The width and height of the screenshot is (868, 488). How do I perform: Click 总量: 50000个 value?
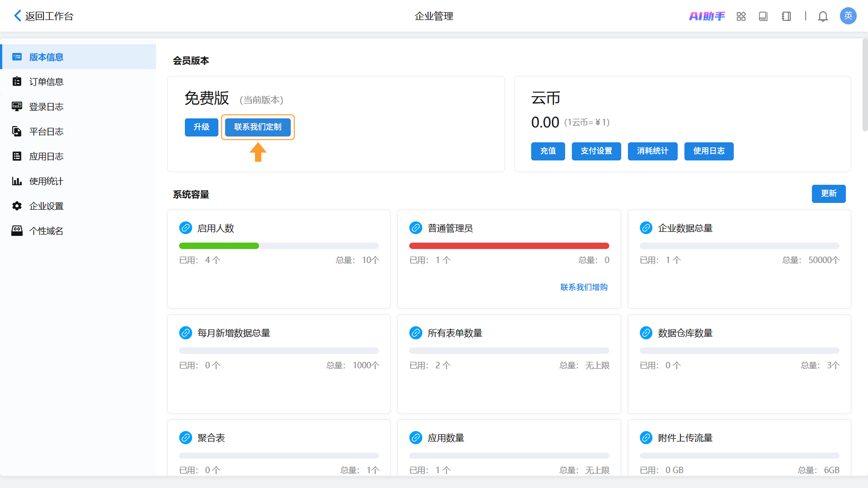click(811, 260)
